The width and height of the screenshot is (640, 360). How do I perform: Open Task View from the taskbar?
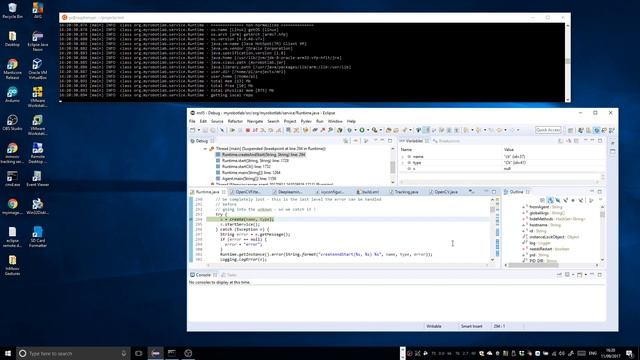click(139, 353)
